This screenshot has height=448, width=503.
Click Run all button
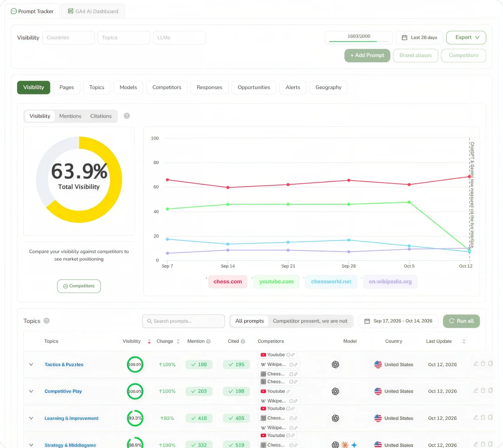coord(461,321)
